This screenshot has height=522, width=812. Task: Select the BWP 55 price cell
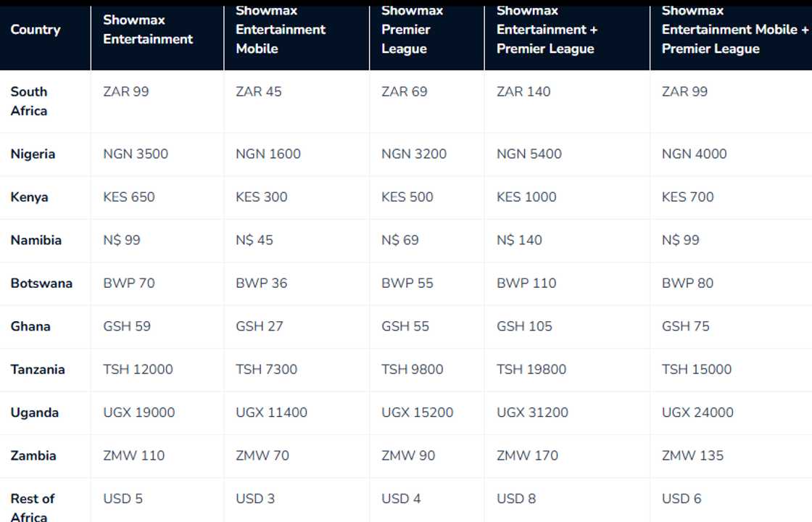407,283
